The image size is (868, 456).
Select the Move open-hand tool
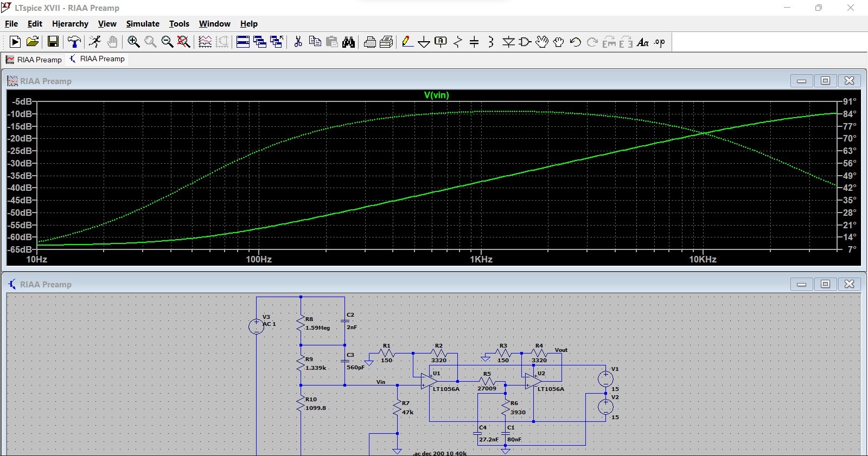coord(542,42)
